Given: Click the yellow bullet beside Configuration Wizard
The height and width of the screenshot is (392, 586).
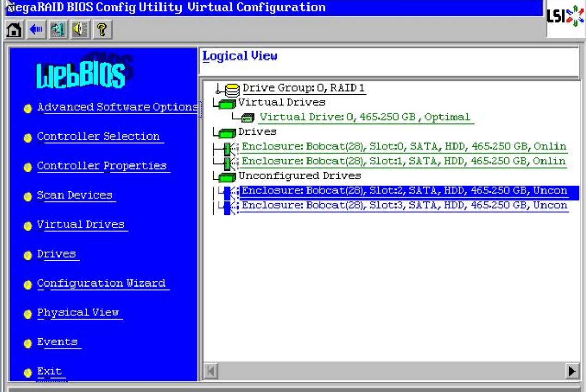Looking at the screenshot, I should [27, 285].
